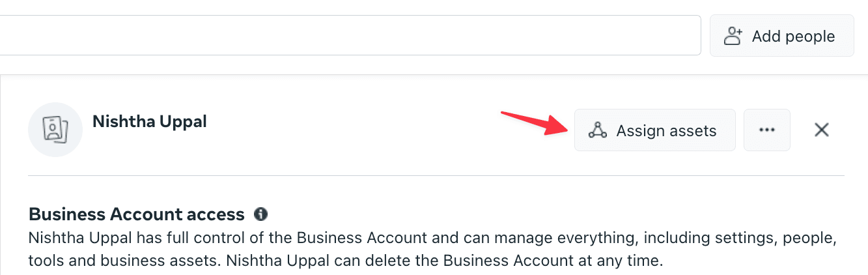The height and width of the screenshot is (275, 868).
Task: Close the Nishtha Uppal details panel
Action: tap(822, 130)
